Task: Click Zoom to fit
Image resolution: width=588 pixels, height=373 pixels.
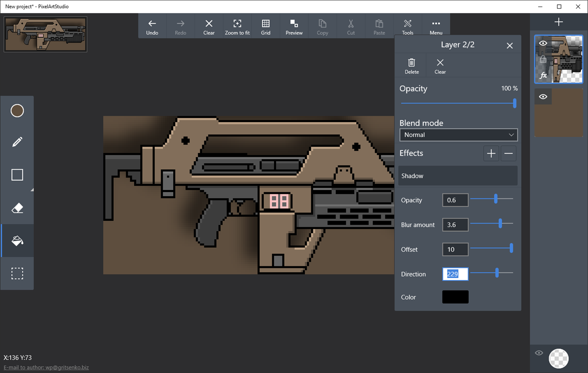Action: (237, 26)
